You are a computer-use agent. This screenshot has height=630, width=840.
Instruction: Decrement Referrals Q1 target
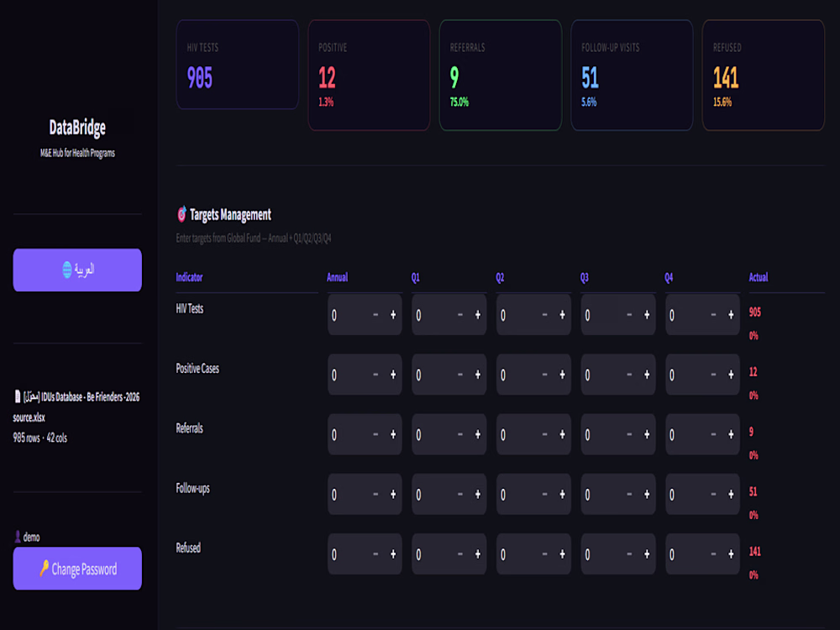(x=460, y=435)
